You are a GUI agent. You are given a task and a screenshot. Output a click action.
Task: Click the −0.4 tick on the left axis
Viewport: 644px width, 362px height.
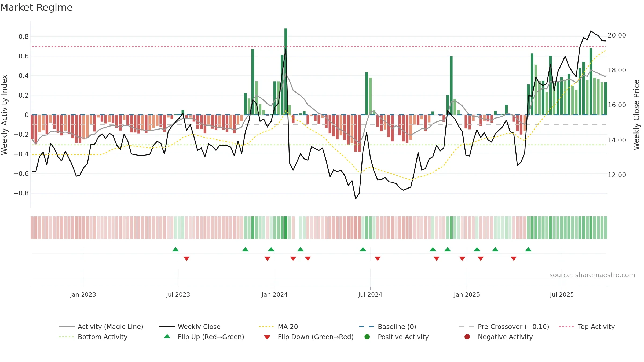point(21,154)
